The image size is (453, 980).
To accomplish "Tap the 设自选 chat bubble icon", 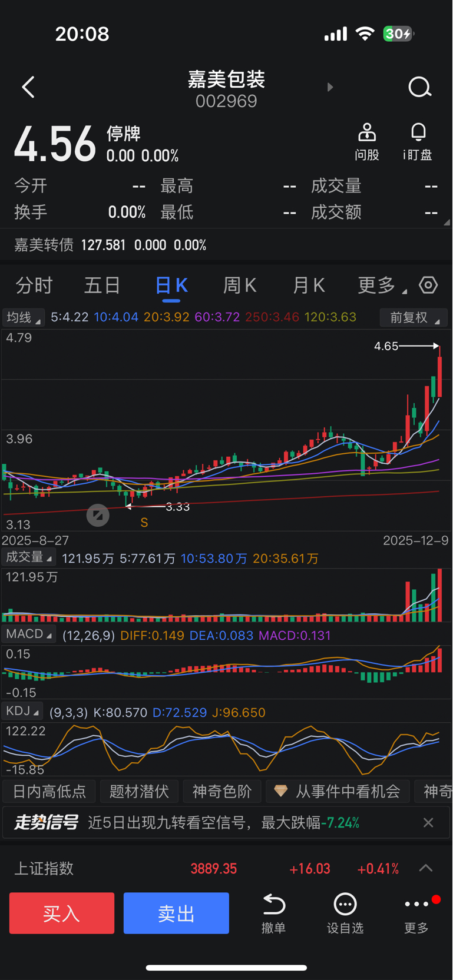I will click(x=345, y=904).
